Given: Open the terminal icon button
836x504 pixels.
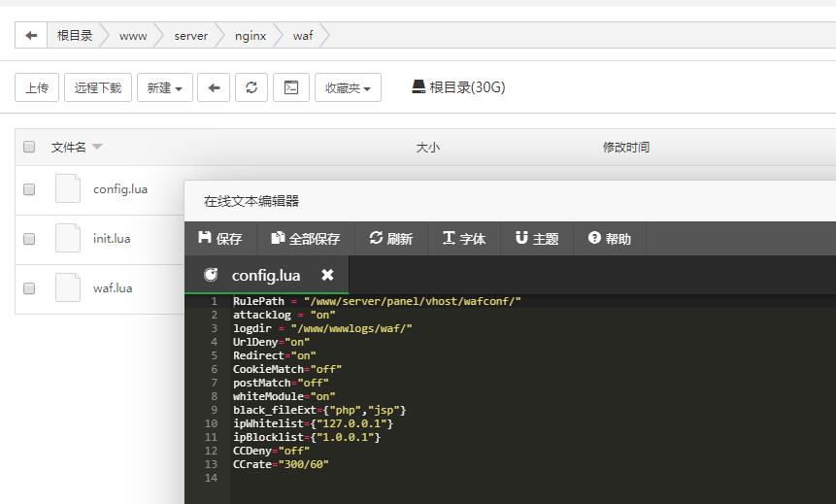Looking at the screenshot, I should [290, 87].
